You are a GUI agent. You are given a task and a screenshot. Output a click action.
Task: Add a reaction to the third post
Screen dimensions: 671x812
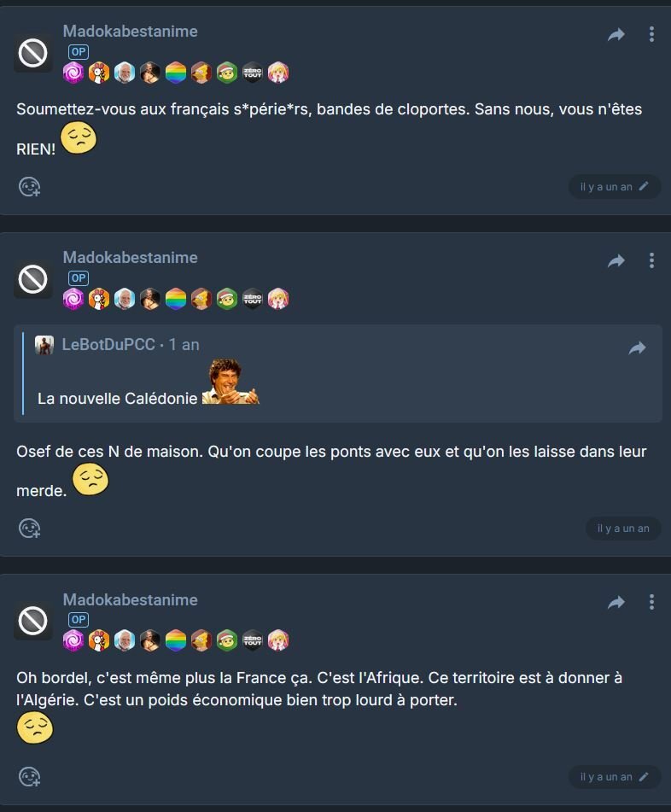30,777
